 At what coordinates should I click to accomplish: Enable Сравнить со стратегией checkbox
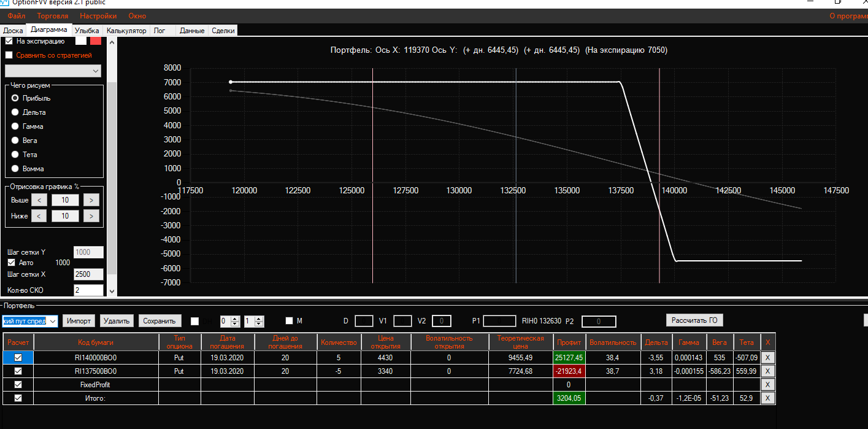pos(9,55)
